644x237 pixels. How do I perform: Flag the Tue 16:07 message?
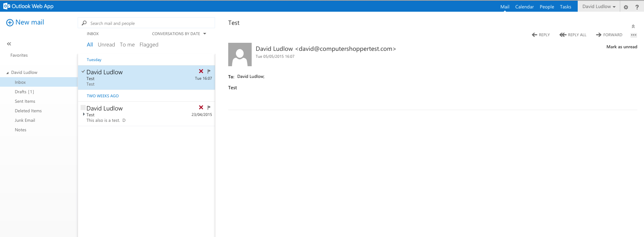point(209,71)
